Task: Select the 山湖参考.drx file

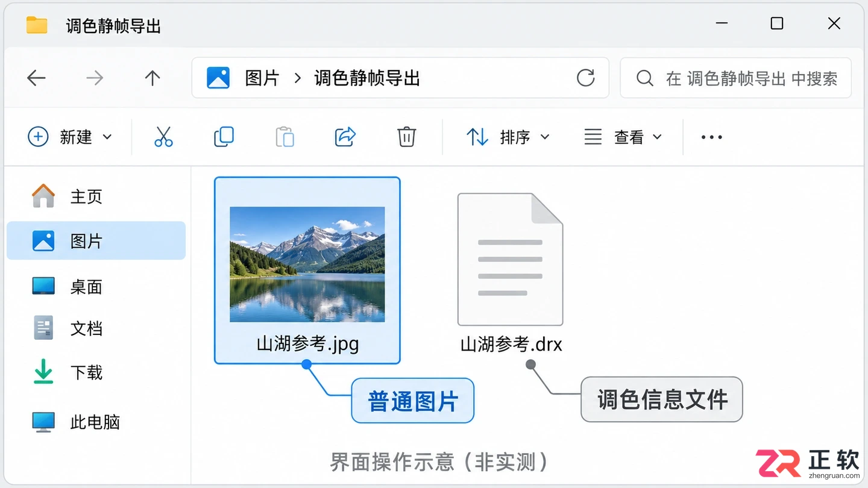Action: [511, 273]
